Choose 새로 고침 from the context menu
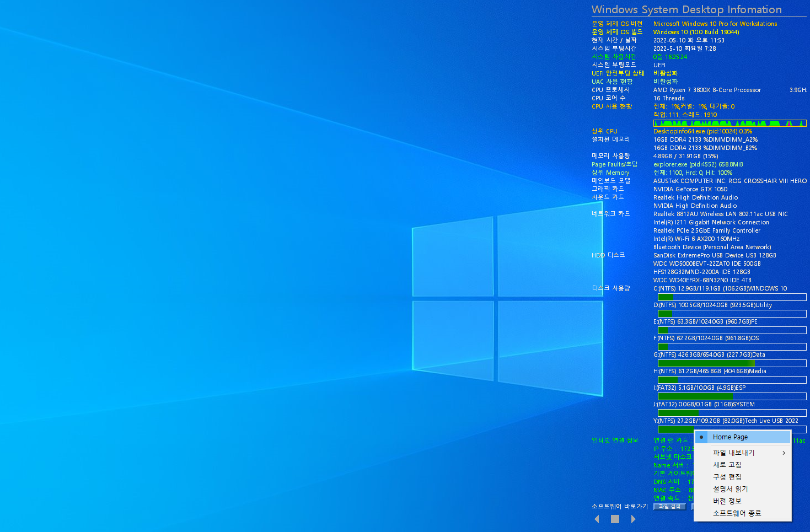This screenshot has height=532, width=810. 743,465
